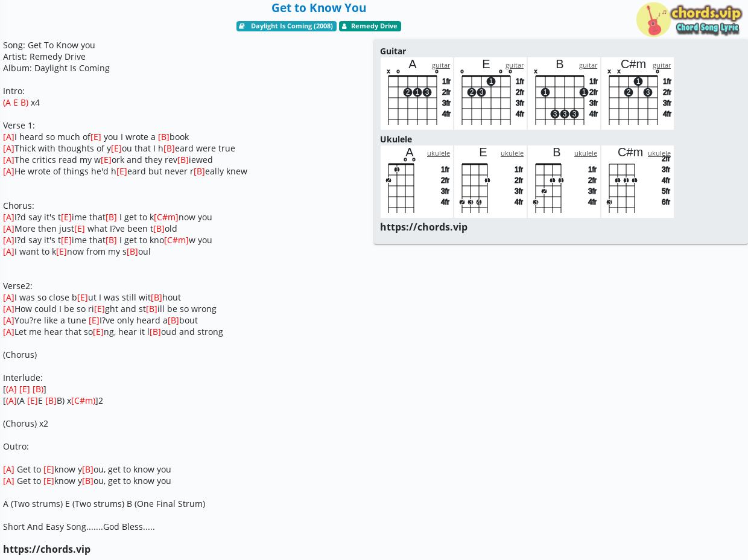Open the guitar E chord diagram

tap(490, 94)
